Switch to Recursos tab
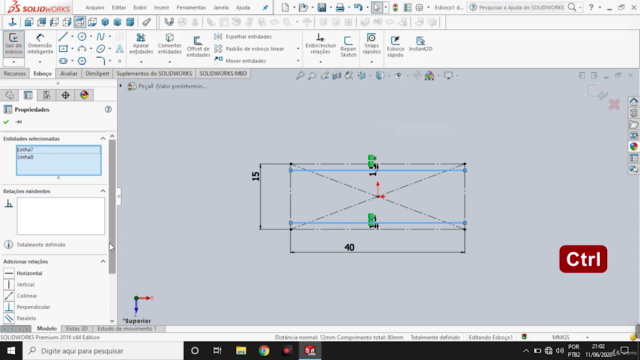The width and height of the screenshot is (640, 360). [x=15, y=73]
